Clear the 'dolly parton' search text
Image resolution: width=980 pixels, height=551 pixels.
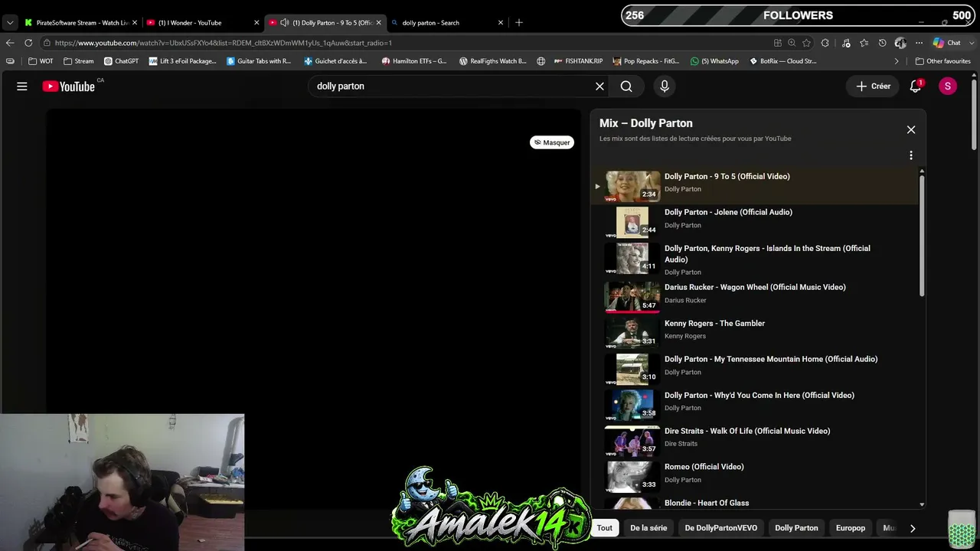[600, 86]
